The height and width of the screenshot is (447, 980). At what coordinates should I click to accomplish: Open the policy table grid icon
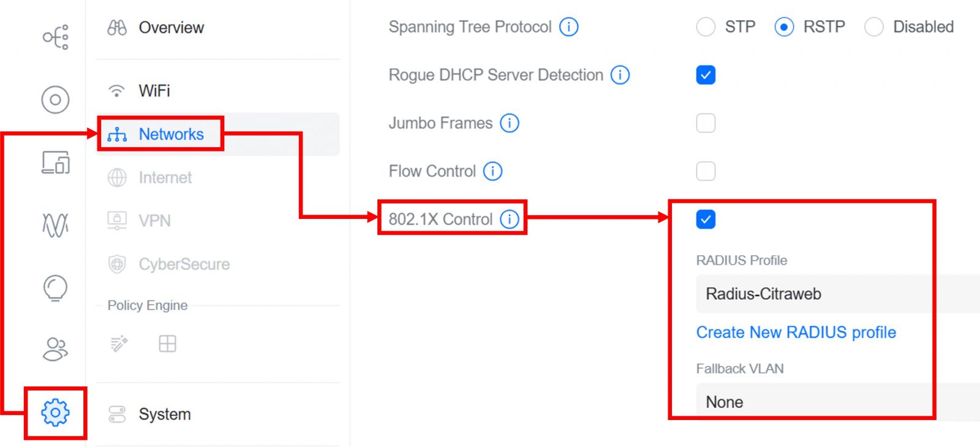[x=167, y=344]
